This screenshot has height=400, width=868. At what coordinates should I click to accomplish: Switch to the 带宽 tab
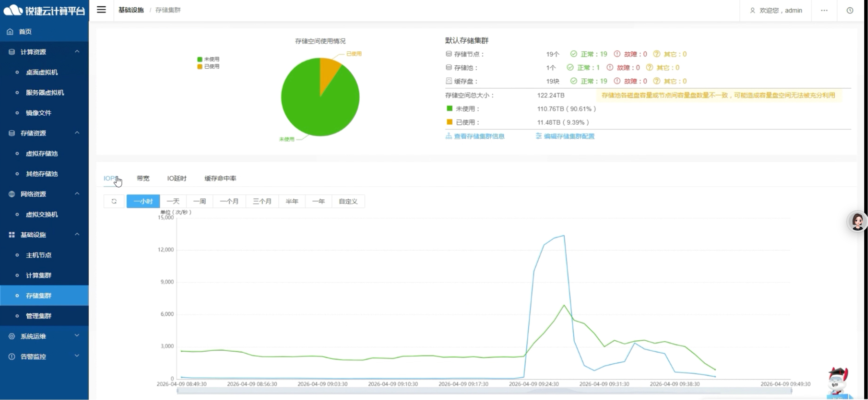pyautogui.click(x=143, y=178)
